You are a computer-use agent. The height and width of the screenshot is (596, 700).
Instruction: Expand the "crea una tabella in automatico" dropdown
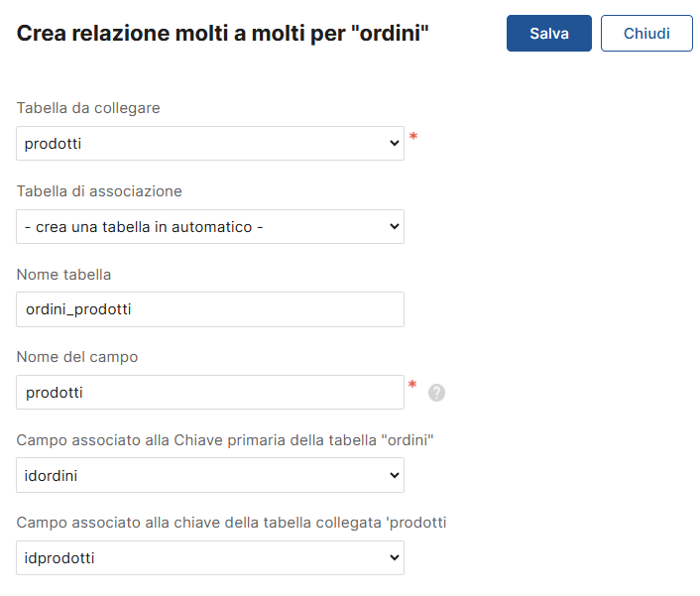click(210, 227)
